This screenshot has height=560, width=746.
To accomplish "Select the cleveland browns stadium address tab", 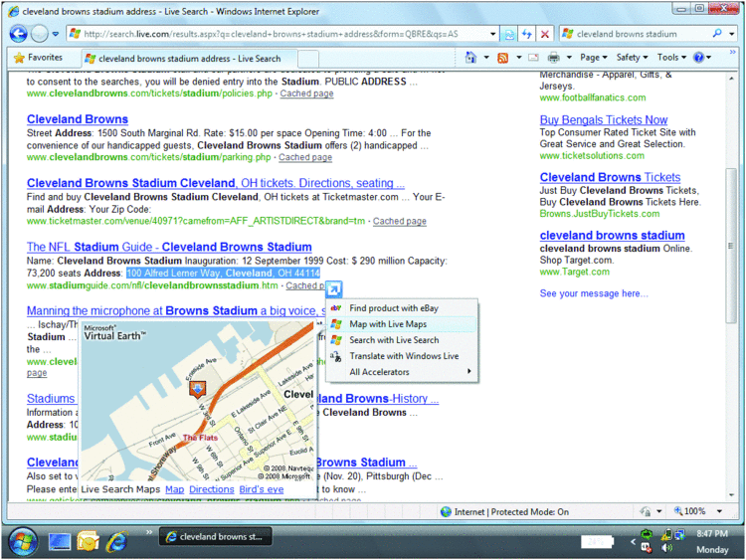I will (x=189, y=59).
